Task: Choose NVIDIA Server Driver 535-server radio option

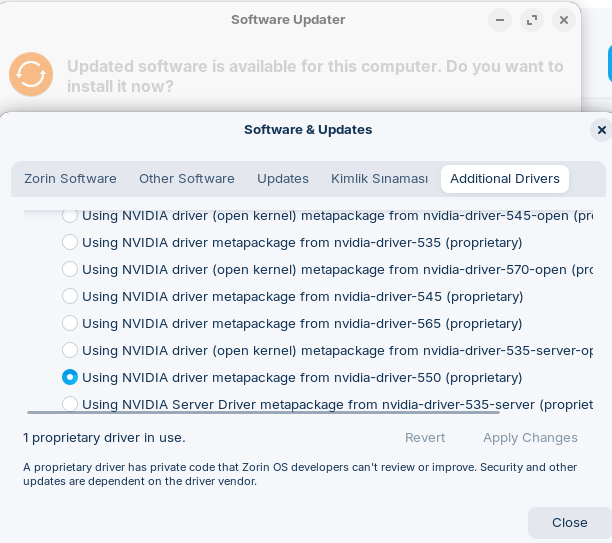Action: tap(70, 404)
